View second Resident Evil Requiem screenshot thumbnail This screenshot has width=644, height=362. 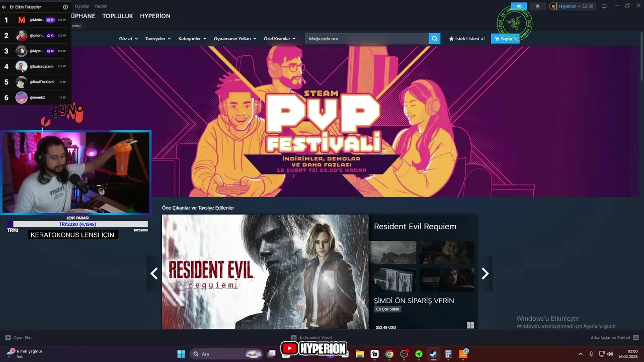pos(447,252)
